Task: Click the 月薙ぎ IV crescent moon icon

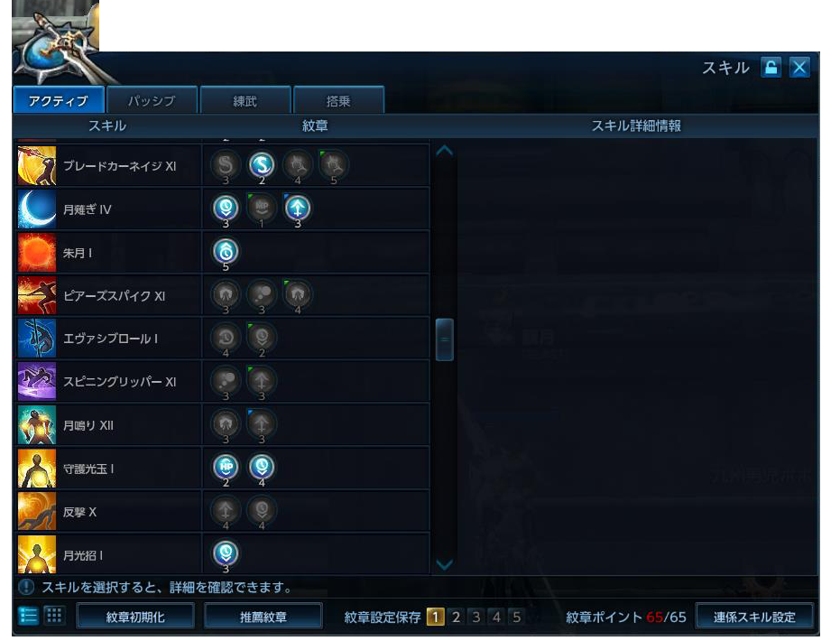Action: 36,209
